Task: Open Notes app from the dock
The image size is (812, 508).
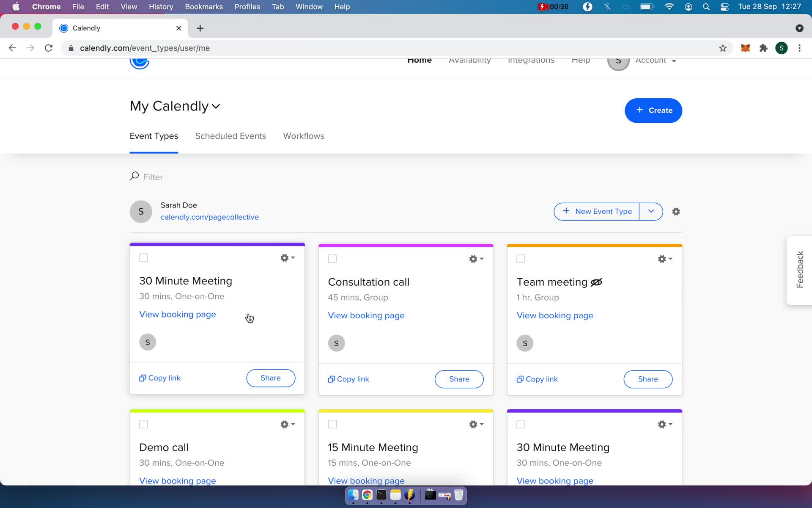Action: (395, 495)
